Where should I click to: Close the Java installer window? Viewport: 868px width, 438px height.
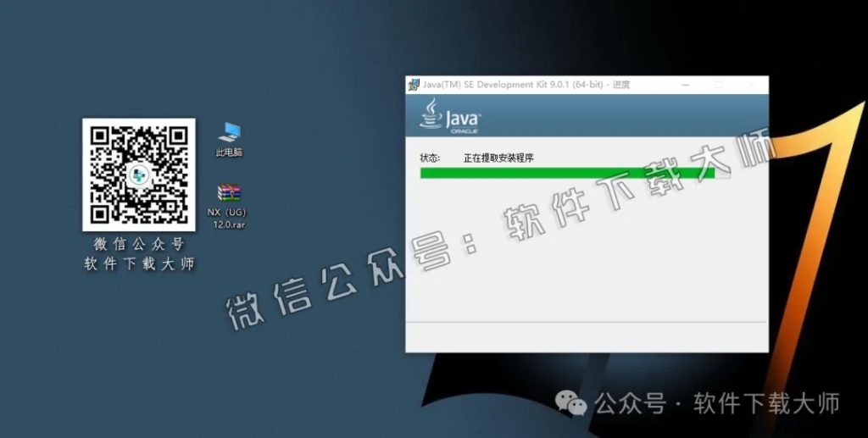(752, 85)
